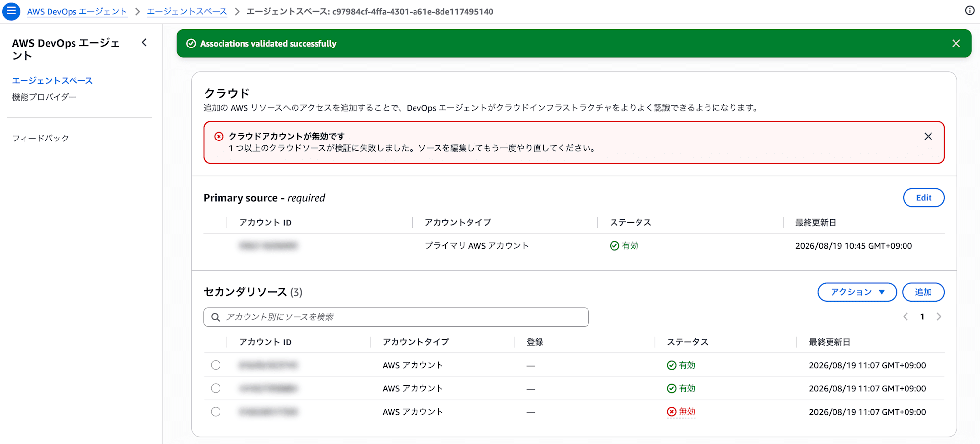The width and height of the screenshot is (980, 444).
Task: Click the red error icon in alert
Action: point(219,137)
